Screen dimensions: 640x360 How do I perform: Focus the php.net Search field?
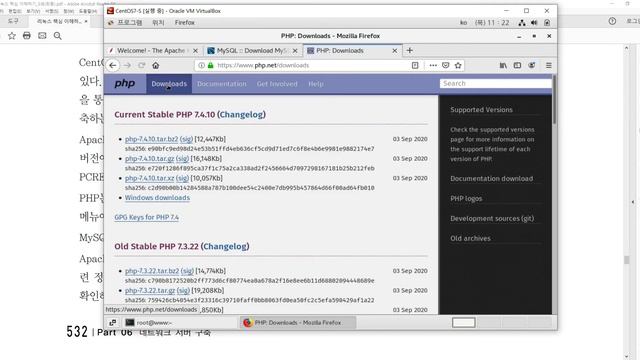(496, 83)
